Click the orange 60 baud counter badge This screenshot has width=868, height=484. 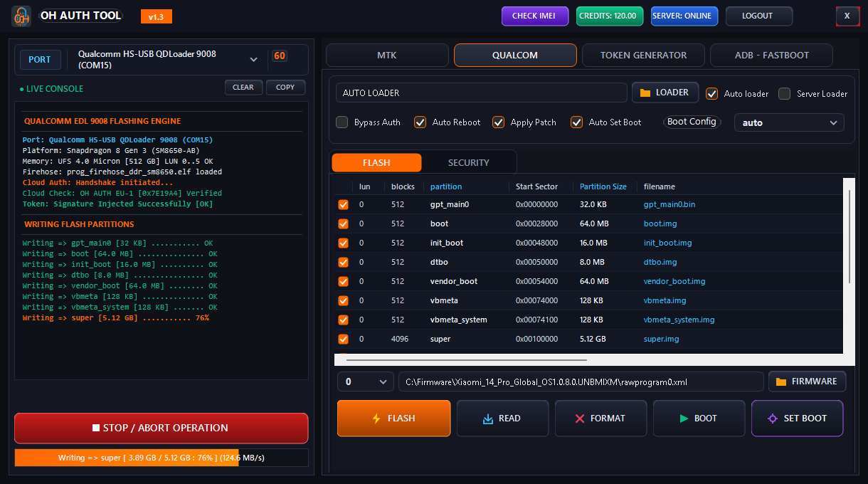click(x=280, y=56)
